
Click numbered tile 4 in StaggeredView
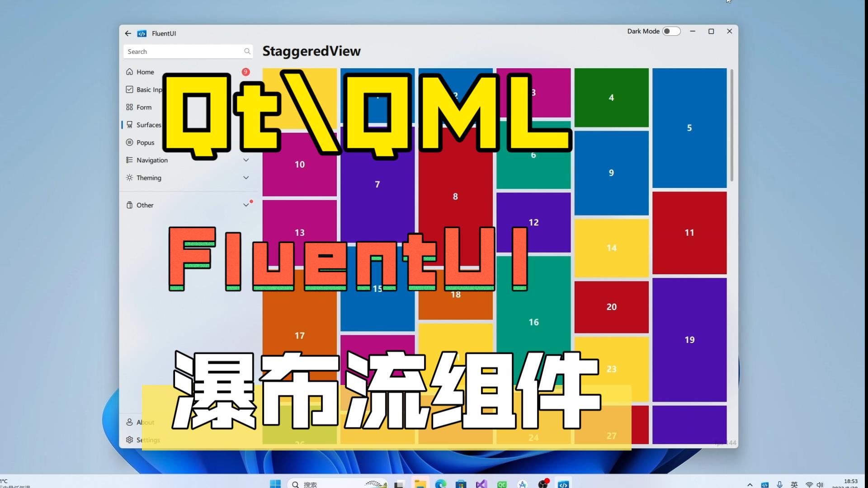pyautogui.click(x=610, y=97)
